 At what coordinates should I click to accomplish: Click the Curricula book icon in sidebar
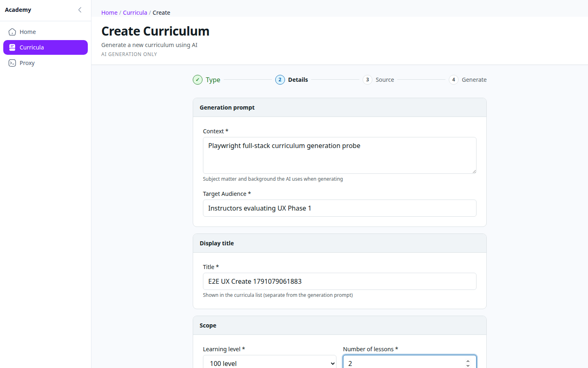click(x=12, y=47)
